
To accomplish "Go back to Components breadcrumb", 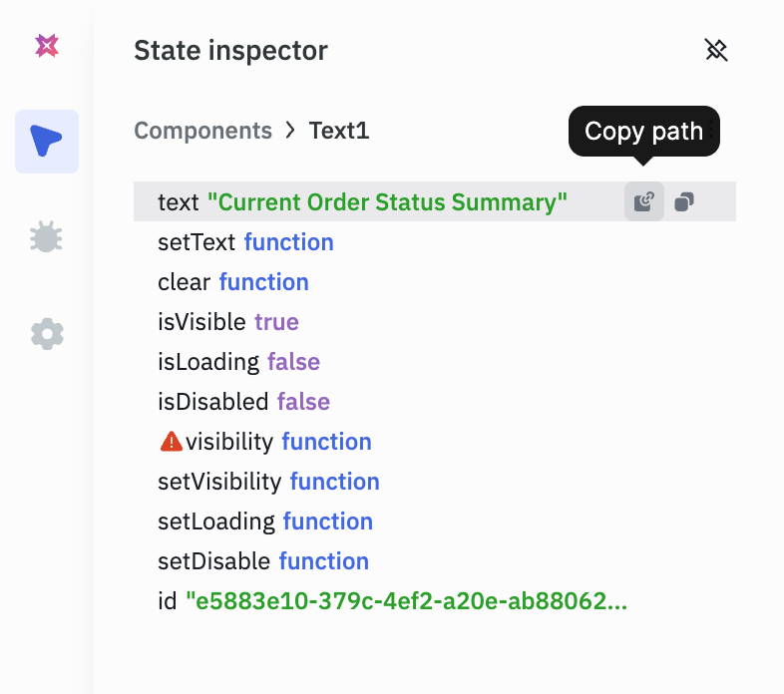I will point(202,131).
